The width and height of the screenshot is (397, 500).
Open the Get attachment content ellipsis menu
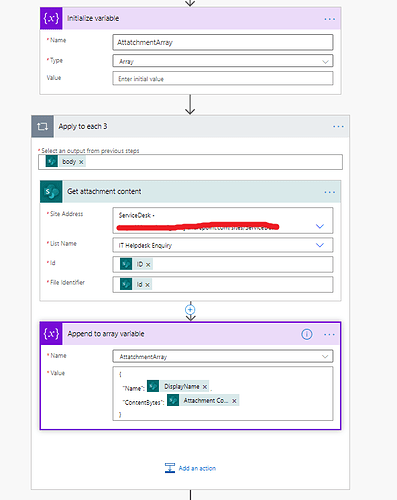click(x=330, y=192)
